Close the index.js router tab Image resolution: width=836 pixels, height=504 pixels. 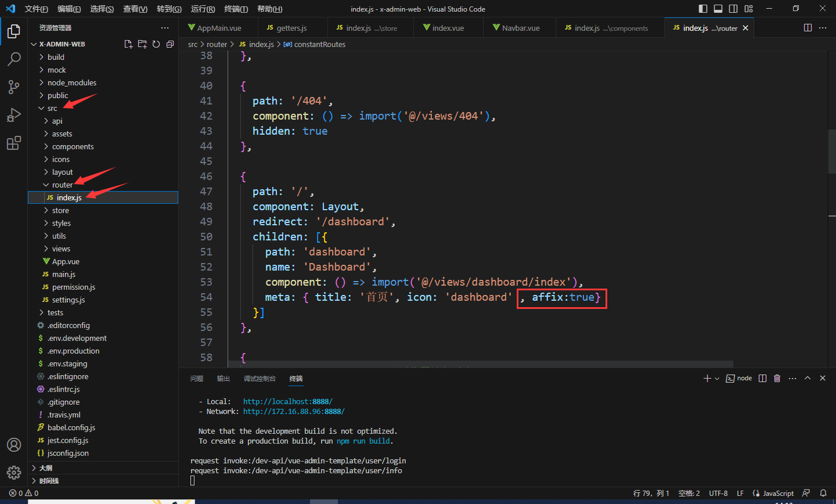[745, 28]
